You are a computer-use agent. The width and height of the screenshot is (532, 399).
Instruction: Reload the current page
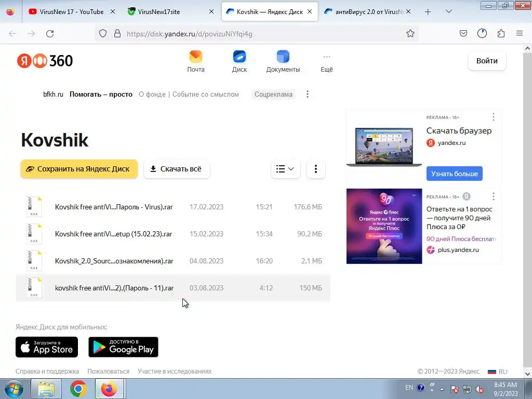pyautogui.click(x=50, y=34)
